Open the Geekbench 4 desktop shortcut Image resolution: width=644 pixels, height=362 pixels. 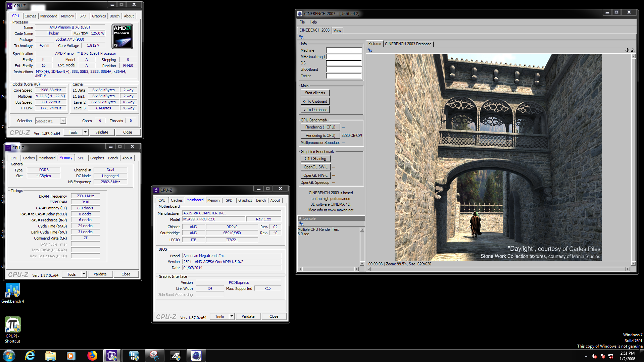[x=12, y=293]
